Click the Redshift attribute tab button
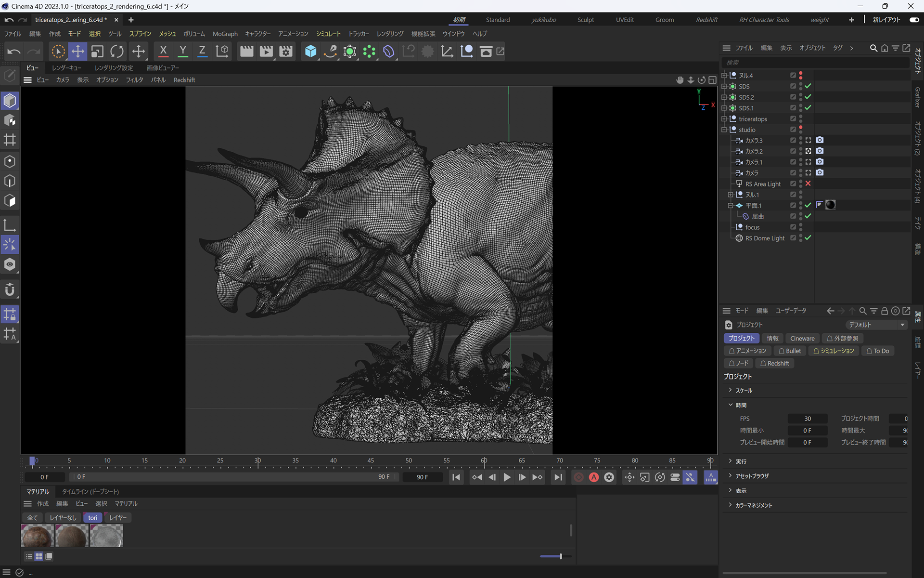The width and height of the screenshot is (924, 578). (775, 364)
